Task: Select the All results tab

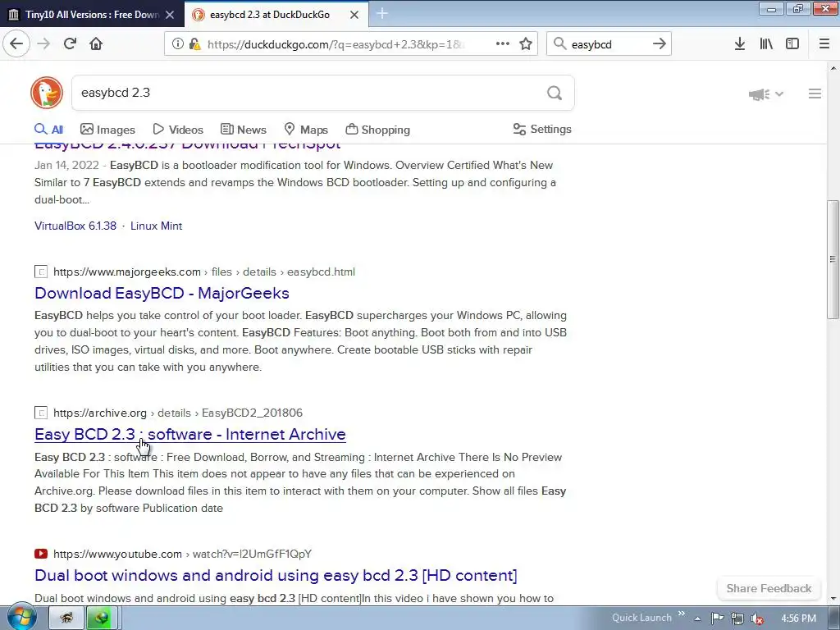Action: click(48, 129)
